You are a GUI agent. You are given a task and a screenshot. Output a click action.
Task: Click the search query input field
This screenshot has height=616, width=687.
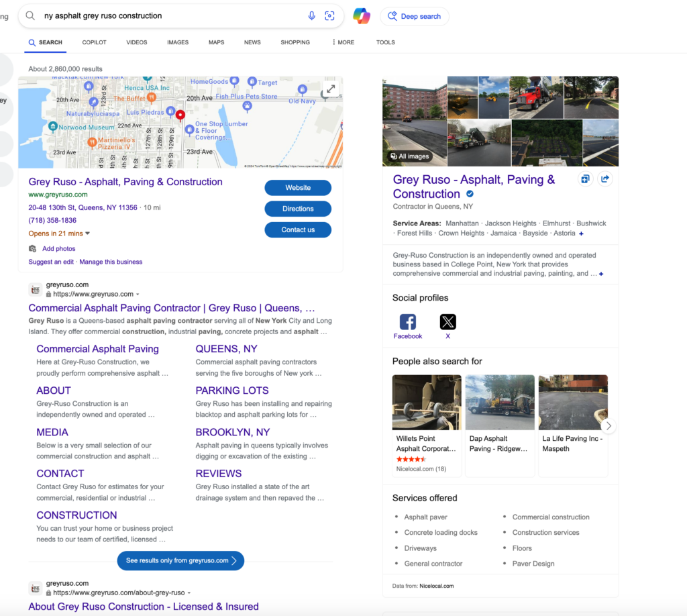click(168, 16)
